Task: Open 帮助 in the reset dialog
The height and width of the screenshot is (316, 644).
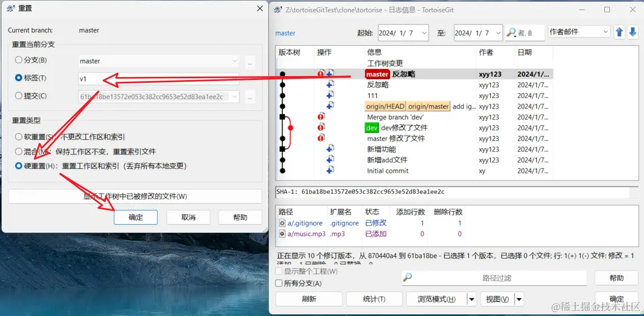Action: point(240,218)
